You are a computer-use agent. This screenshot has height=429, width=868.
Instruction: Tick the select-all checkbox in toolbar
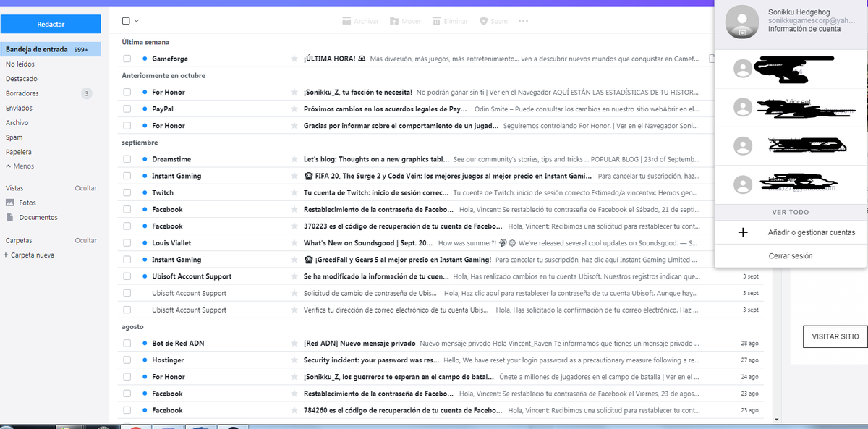tap(127, 21)
